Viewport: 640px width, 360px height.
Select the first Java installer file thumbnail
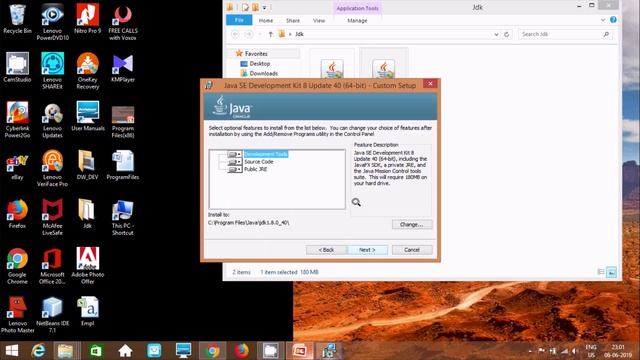(332, 68)
